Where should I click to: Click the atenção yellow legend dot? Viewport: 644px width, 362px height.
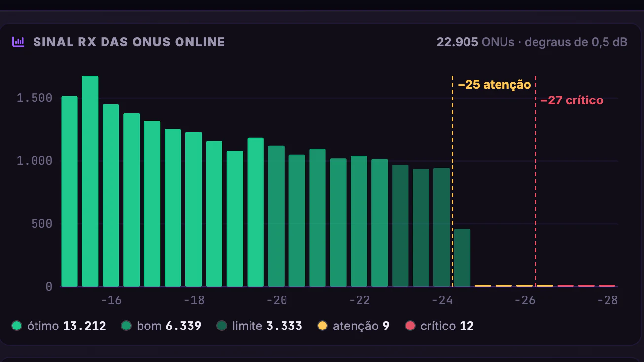coord(322,326)
